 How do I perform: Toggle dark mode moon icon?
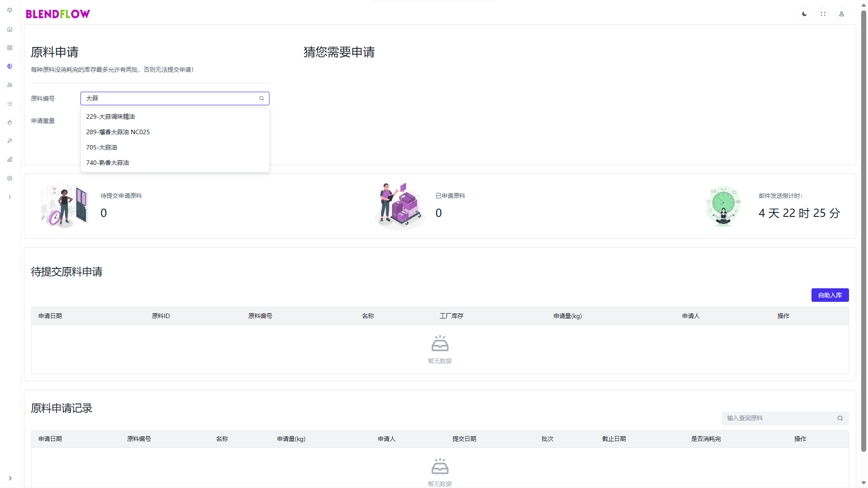(x=804, y=14)
